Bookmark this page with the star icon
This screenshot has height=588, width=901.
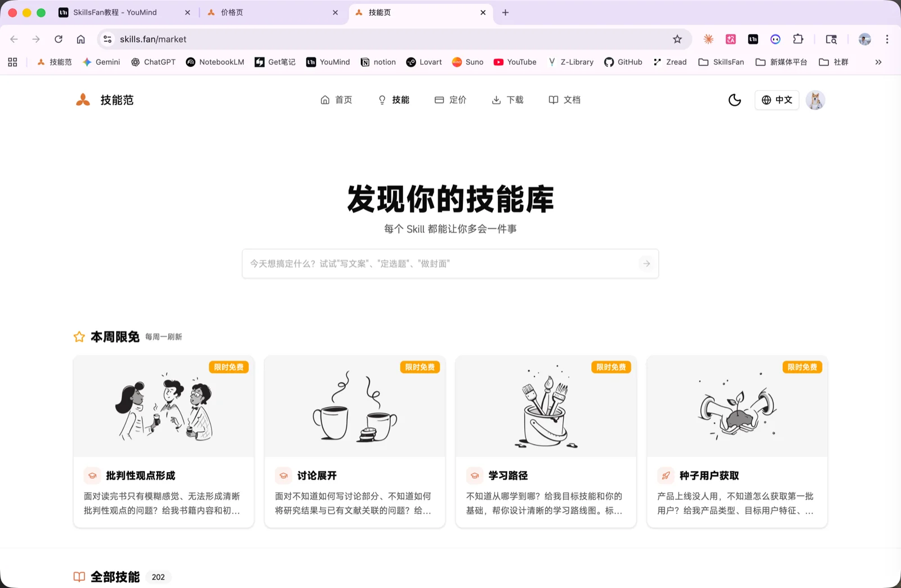click(x=677, y=39)
